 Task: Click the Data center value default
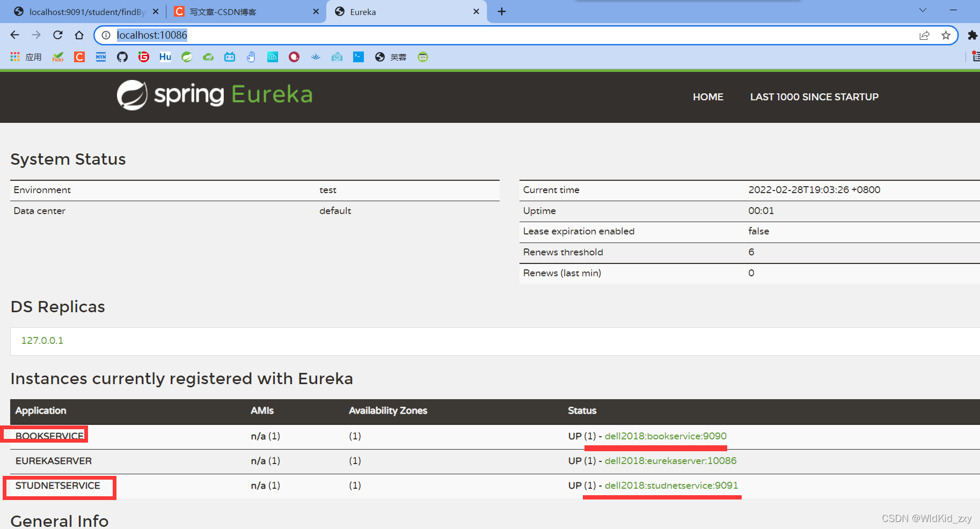click(335, 211)
